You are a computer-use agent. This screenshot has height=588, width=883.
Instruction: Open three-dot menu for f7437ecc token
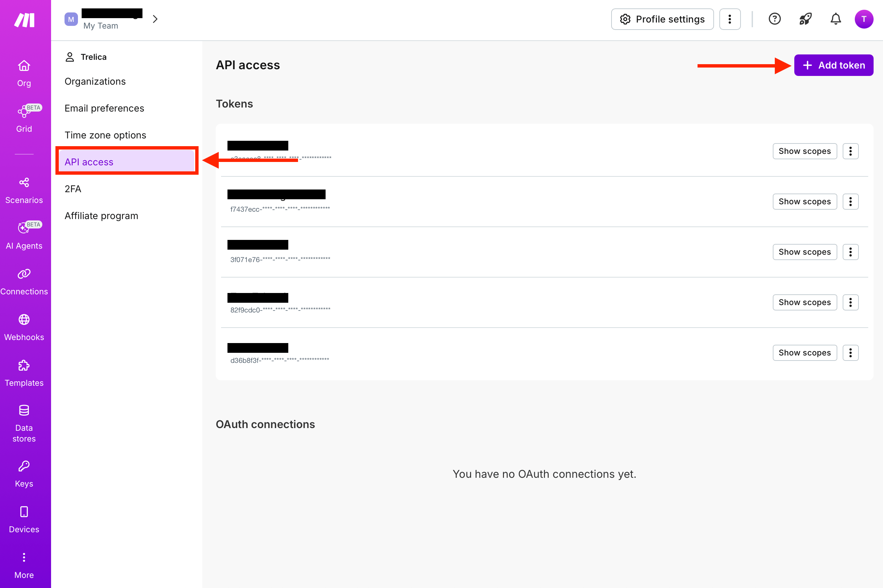tap(850, 202)
